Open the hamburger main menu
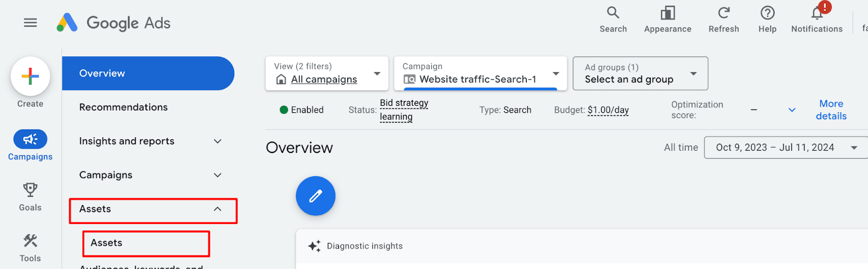This screenshot has width=868, height=269. pyautogui.click(x=30, y=23)
